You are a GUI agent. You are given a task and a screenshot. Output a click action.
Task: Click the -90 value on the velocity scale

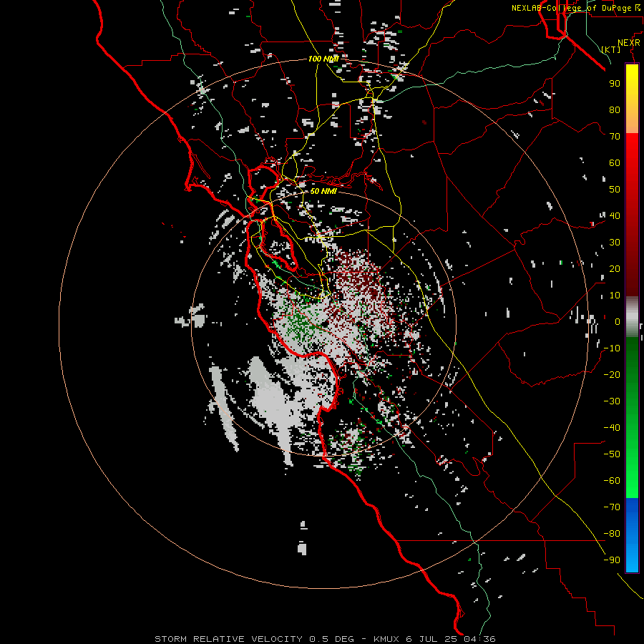[612, 560]
